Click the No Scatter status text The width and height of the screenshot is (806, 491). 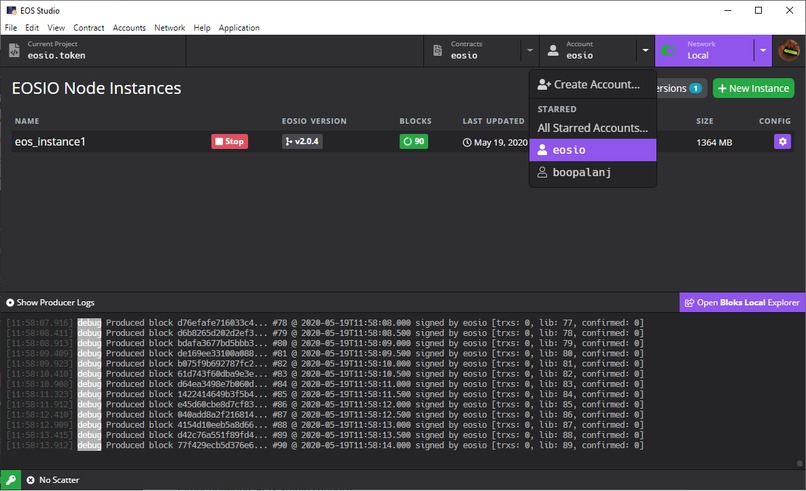59,480
